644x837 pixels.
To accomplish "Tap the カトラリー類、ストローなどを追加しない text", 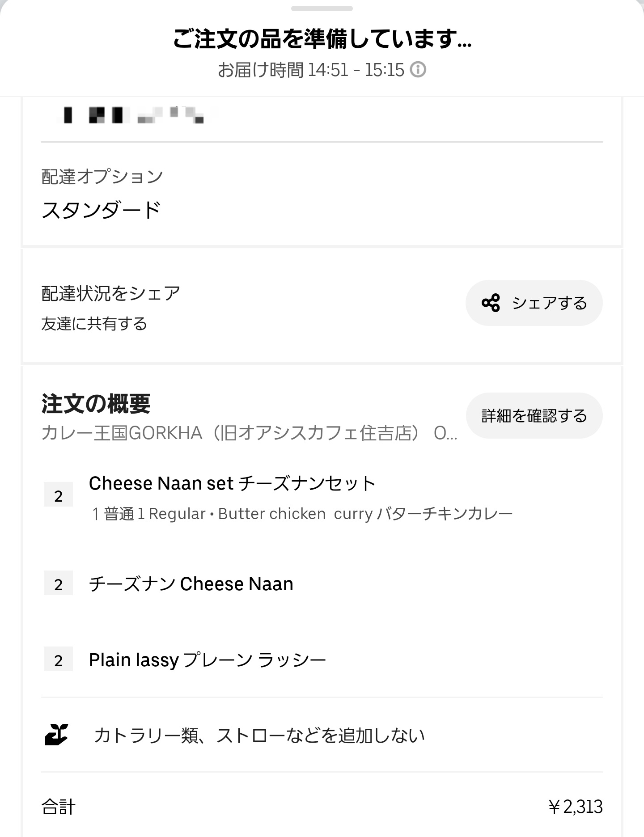I will (x=259, y=736).
